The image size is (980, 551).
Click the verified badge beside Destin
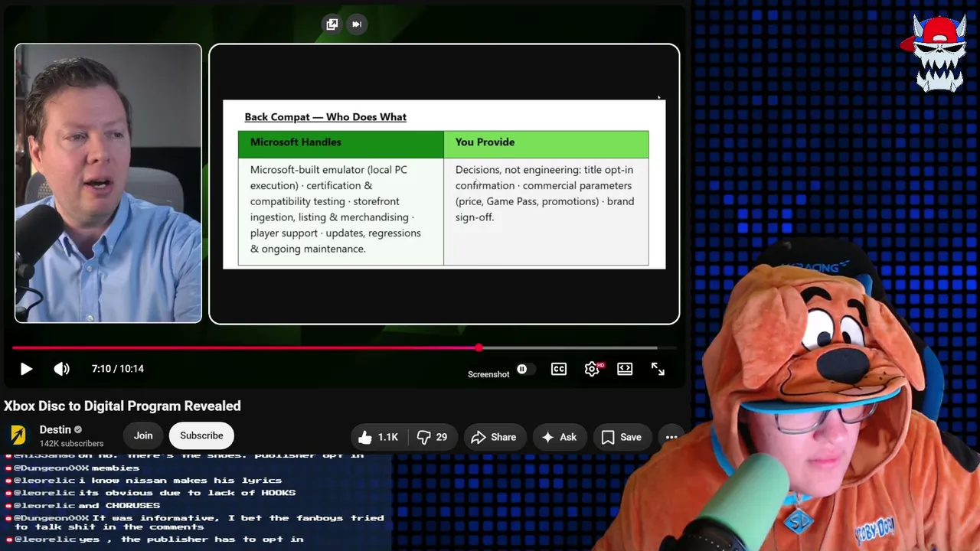point(78,430)
